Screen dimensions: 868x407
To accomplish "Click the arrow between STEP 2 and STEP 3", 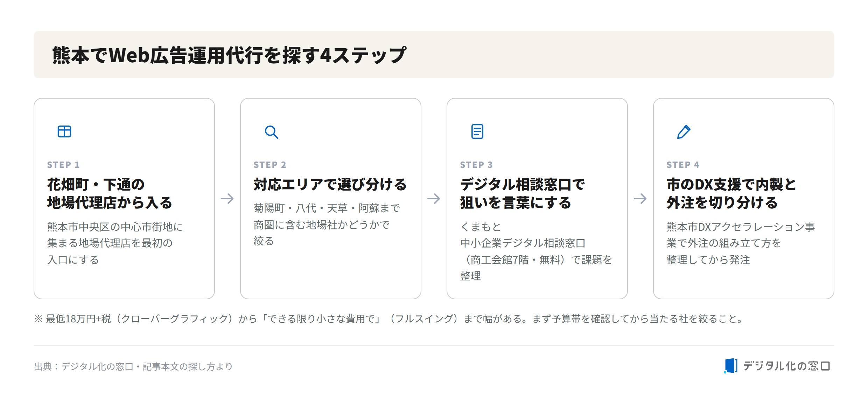I will pos(434,199).
